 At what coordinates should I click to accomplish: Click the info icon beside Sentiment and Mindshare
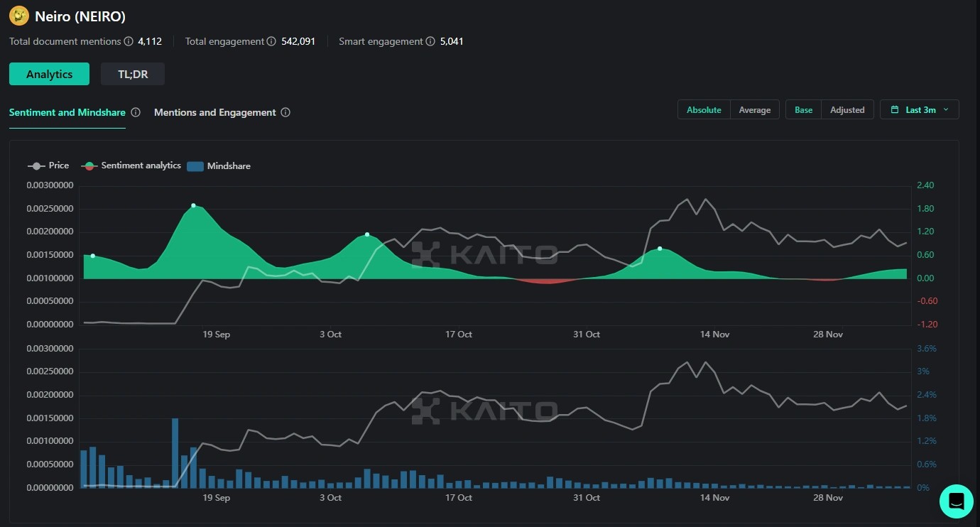pos(135,112)
